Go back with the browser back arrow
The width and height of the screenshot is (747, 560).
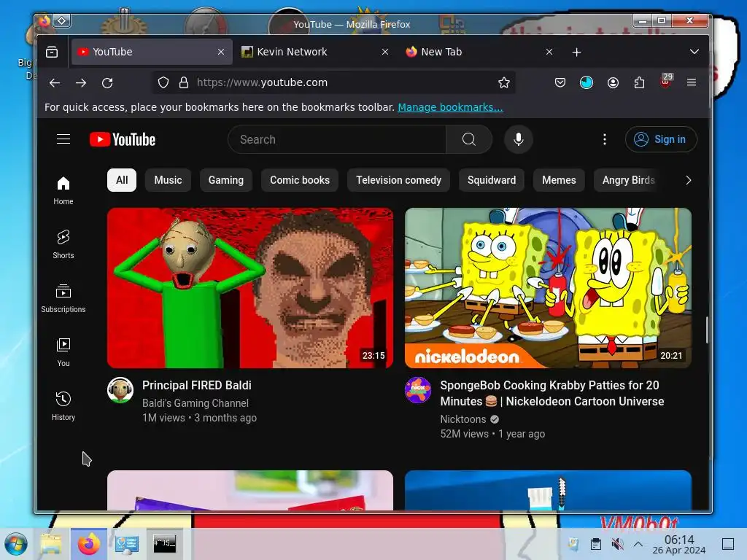pyautogui.click(x=55, y=83)
